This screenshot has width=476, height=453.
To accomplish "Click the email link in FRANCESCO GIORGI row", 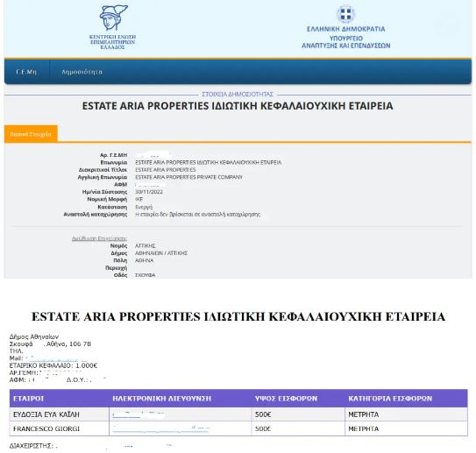I will tap(161, 429).
